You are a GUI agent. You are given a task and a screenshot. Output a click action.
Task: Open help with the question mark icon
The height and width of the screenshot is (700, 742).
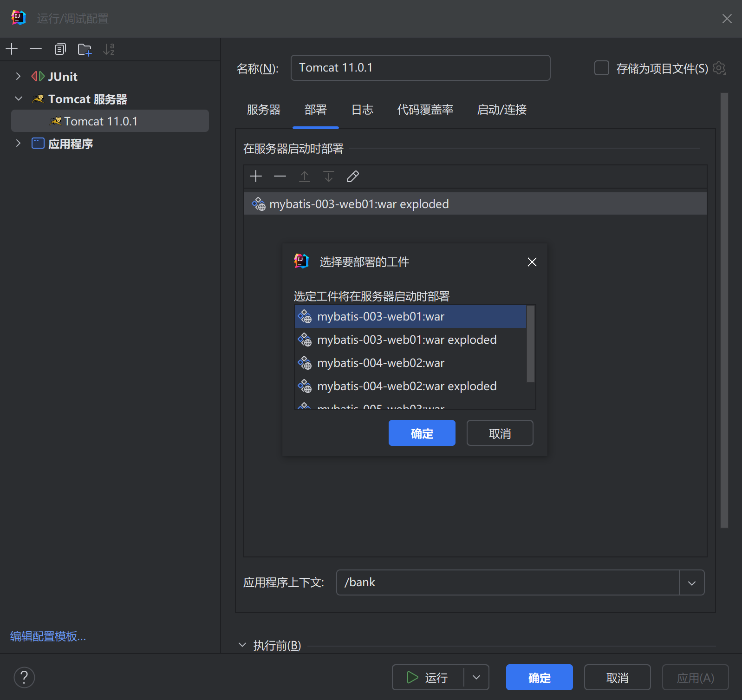click(x=24, y=677)
